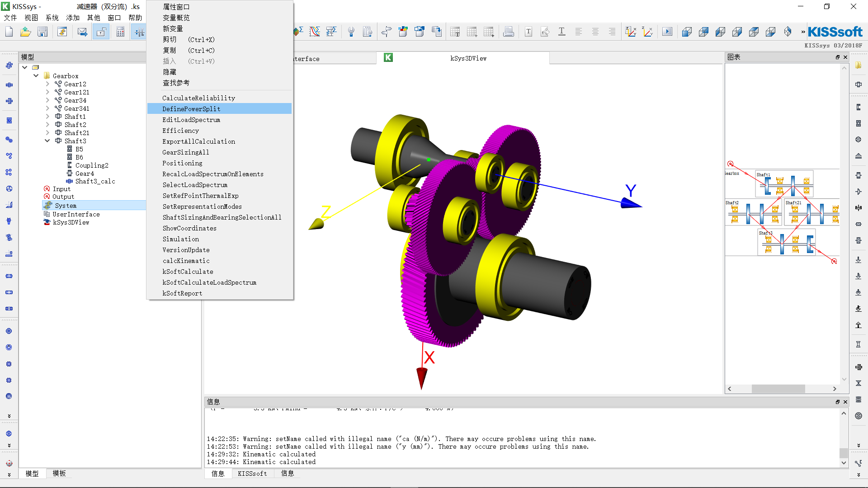Viewport: 868px width, 488px height.
Task: Expand the Gear34 tree node
Action: click(x=47, y=100)
